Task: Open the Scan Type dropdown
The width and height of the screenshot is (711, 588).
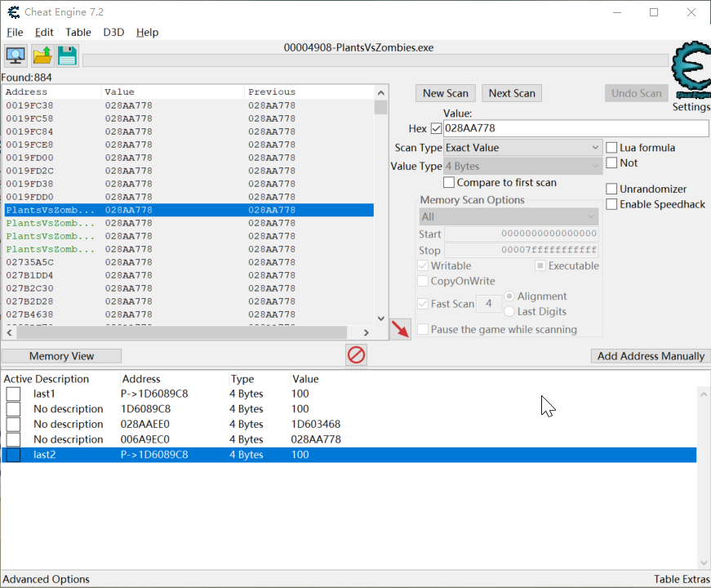Action: point(522,148)
